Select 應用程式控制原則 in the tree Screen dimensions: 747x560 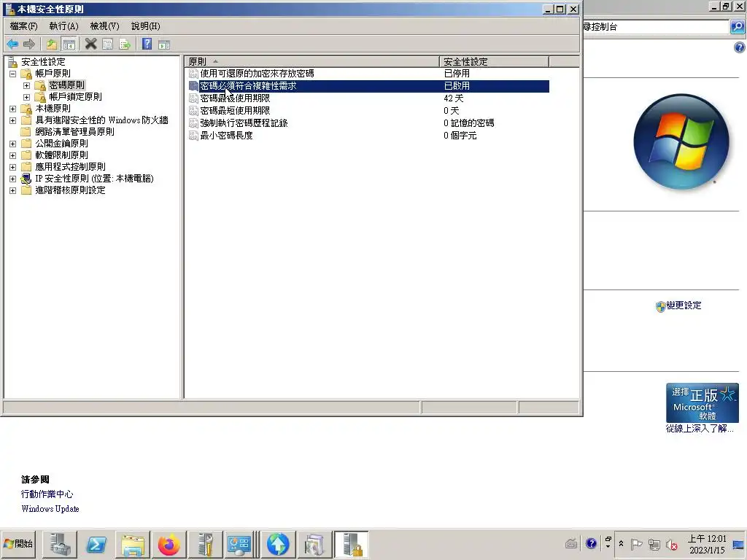click(71, 167)
